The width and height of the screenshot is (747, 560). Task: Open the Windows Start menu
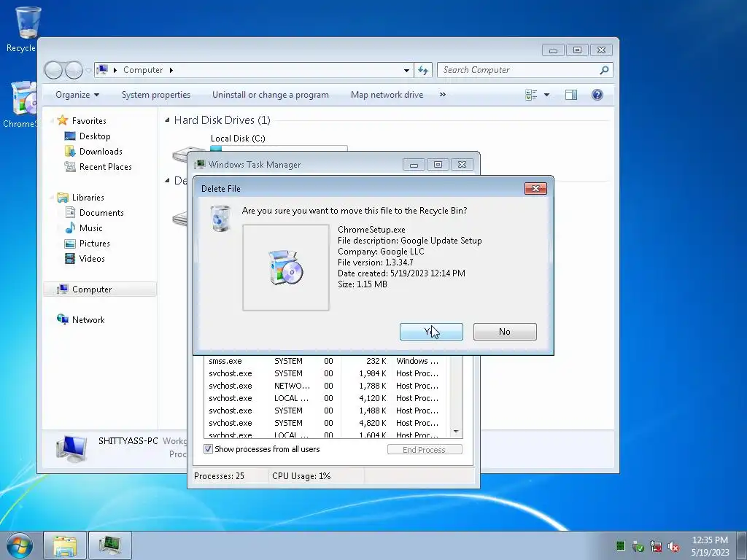[x=19, y=545]
